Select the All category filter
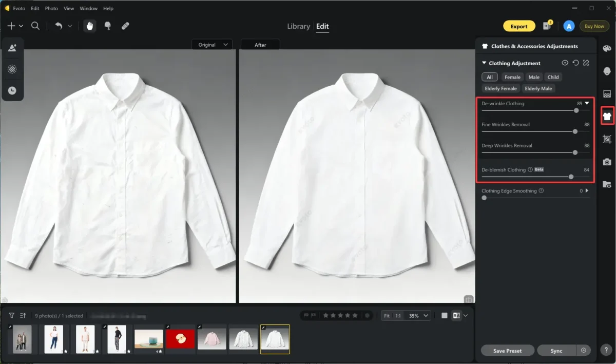The height and width of the screenshot is (364, 616). coord(490,77)
